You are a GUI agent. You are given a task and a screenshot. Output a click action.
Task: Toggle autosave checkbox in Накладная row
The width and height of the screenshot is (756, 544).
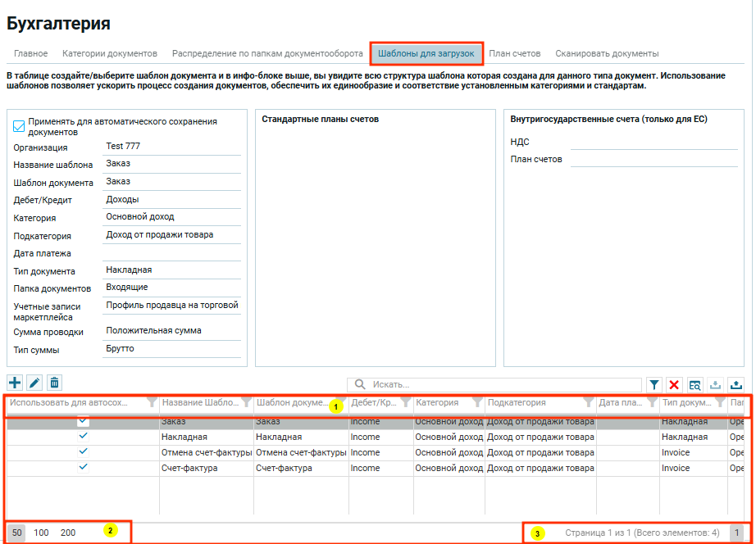click(84, 437)
